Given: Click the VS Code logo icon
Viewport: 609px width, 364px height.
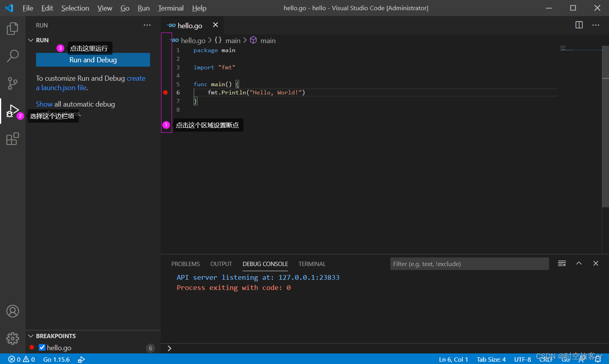Looking at the screenshot, I should [x=9, y=8].
